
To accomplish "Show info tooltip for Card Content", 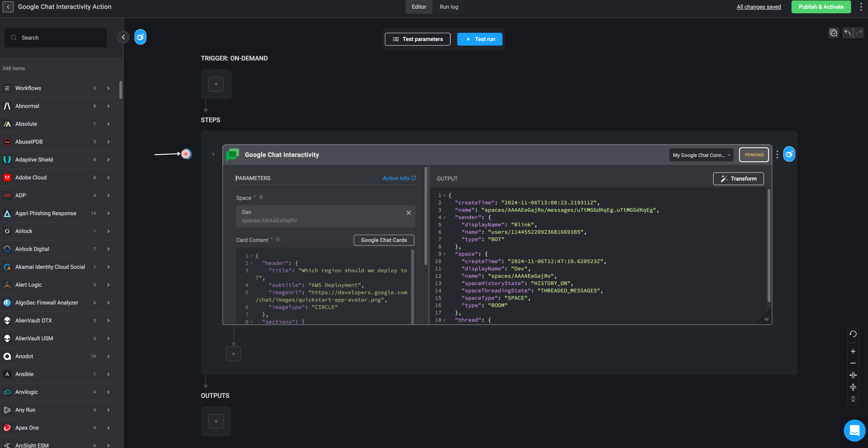I will [278, 239].
